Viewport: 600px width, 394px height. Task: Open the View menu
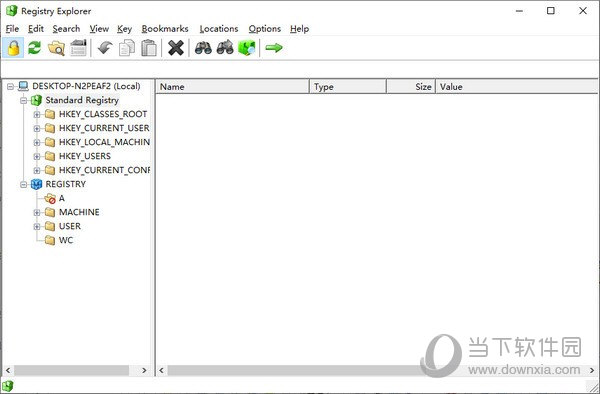tap(99, 29)
